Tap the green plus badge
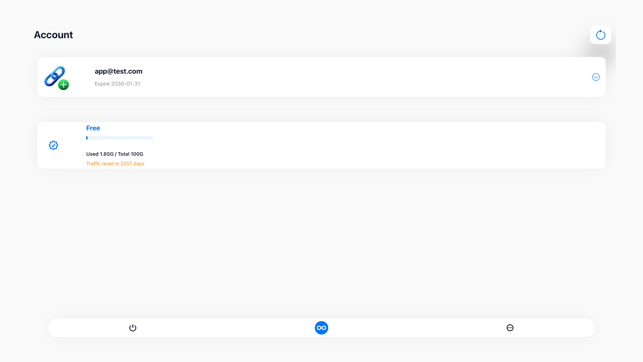This screenshot has height=362, width=643. point(64,85)
